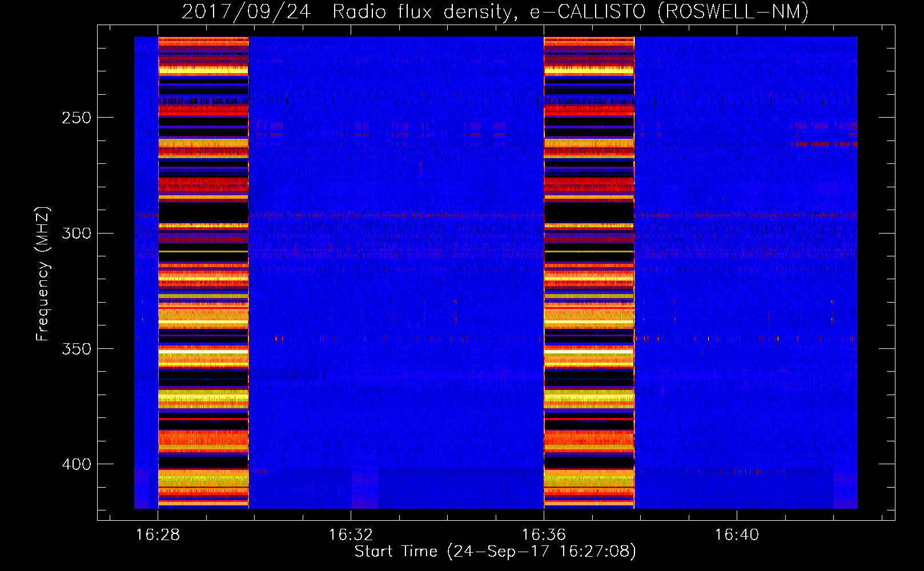The image size is (924, 571).
Task: Click the 250 frequency tick label
Action: click(77, 118)
